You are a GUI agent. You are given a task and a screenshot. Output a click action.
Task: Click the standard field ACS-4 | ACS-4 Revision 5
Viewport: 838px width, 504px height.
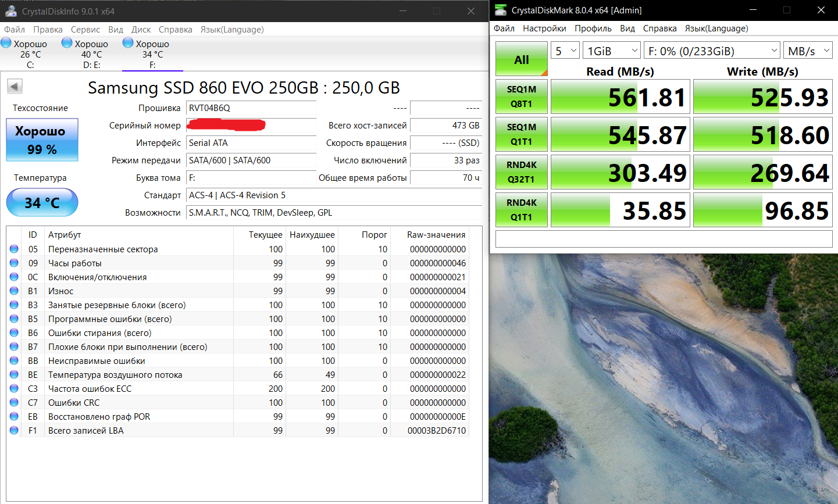[334, 195]
